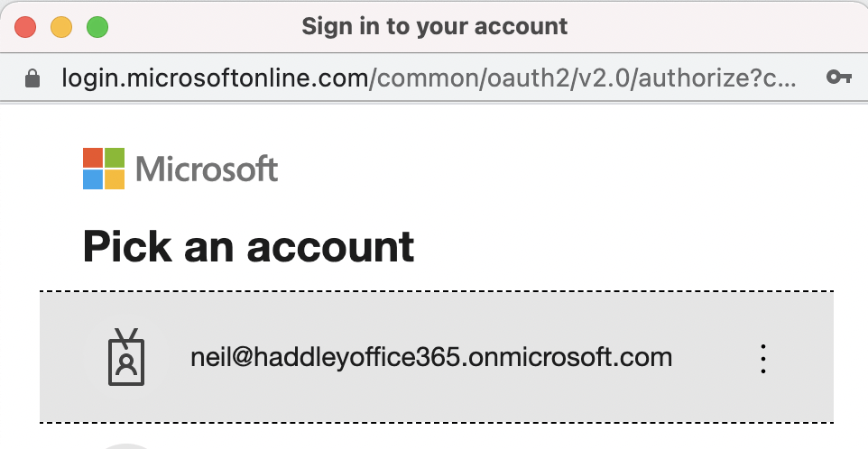This screenshot has width=868, height=449.
Task: Close the sign-in window with red button
Action: click(x=25, y=26)
